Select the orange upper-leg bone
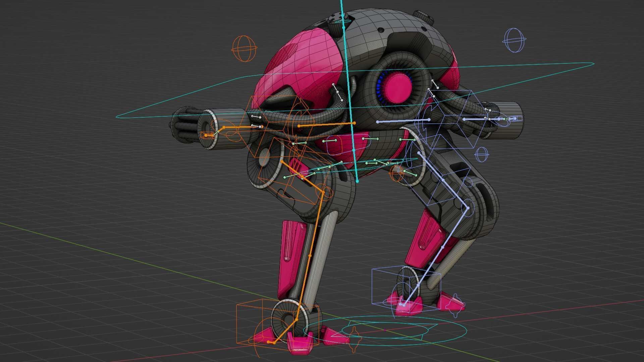Viewport: 644px width, 362px height. point(303,177)
